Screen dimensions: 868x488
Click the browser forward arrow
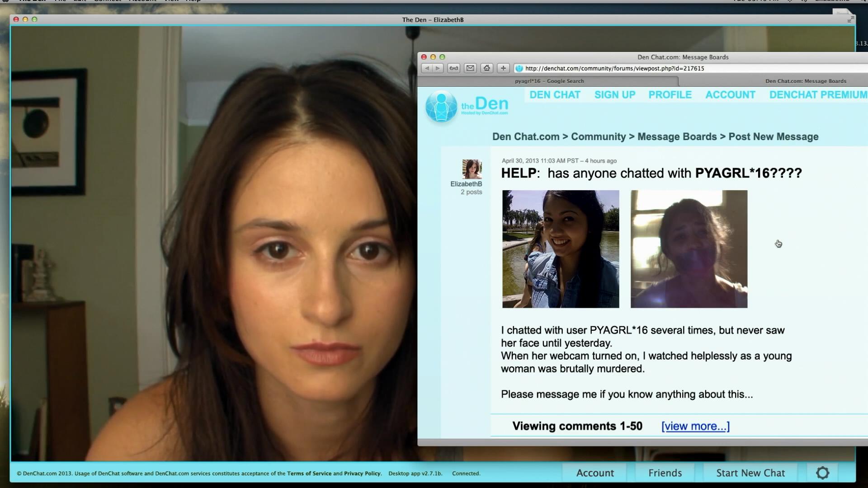pos(438,68)
